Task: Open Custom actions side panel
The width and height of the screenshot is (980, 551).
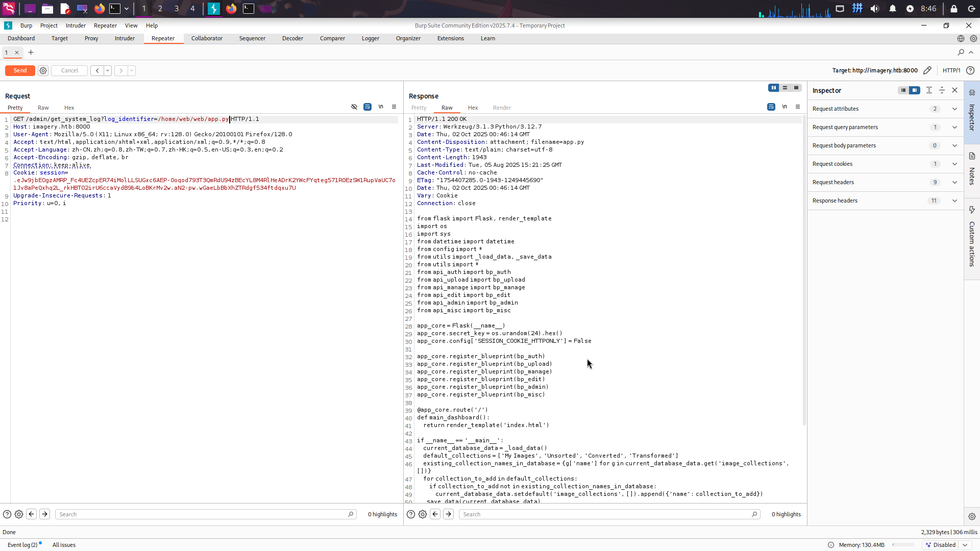Action: [x=972, y=240]
